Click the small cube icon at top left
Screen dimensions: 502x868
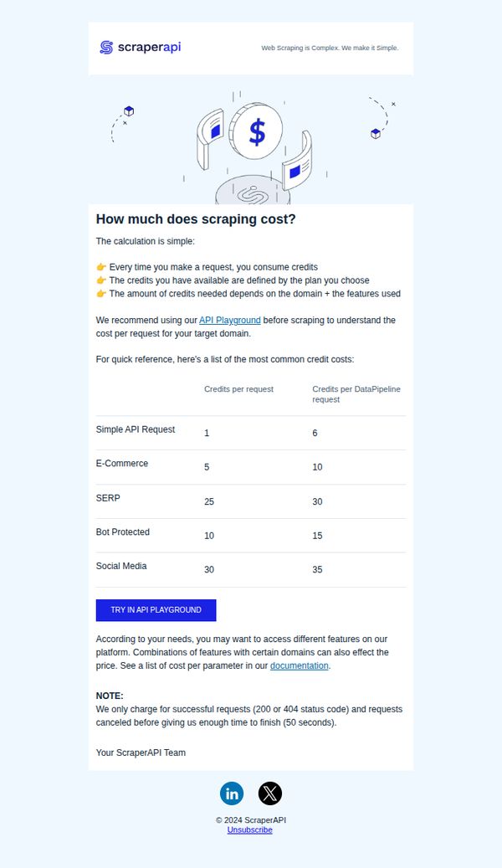(x=129, y=111)
